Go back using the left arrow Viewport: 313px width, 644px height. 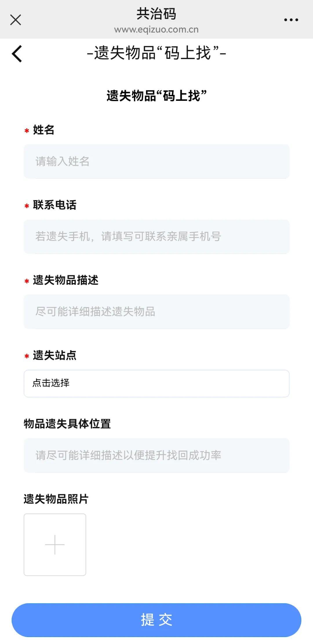point(17,54)
